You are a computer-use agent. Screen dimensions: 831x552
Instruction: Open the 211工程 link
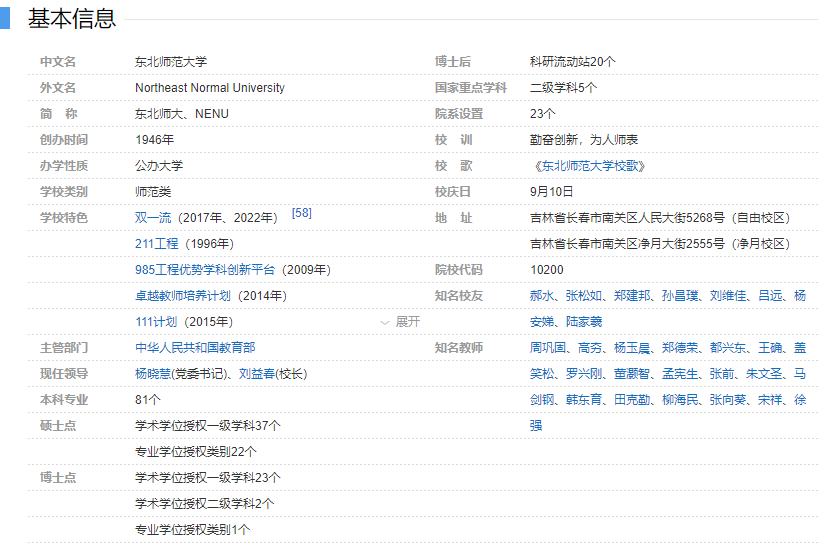156,244
